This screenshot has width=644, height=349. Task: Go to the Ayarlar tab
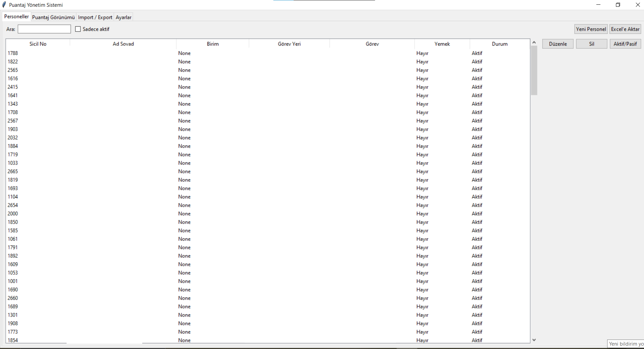(123, 17)
